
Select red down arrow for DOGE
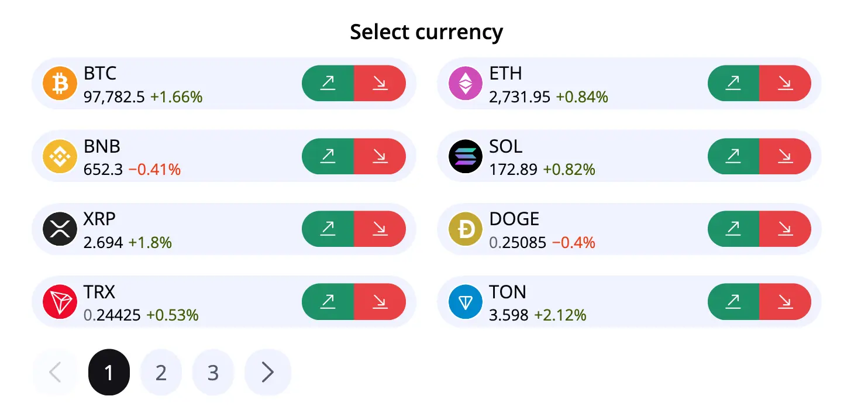(785, 229)
